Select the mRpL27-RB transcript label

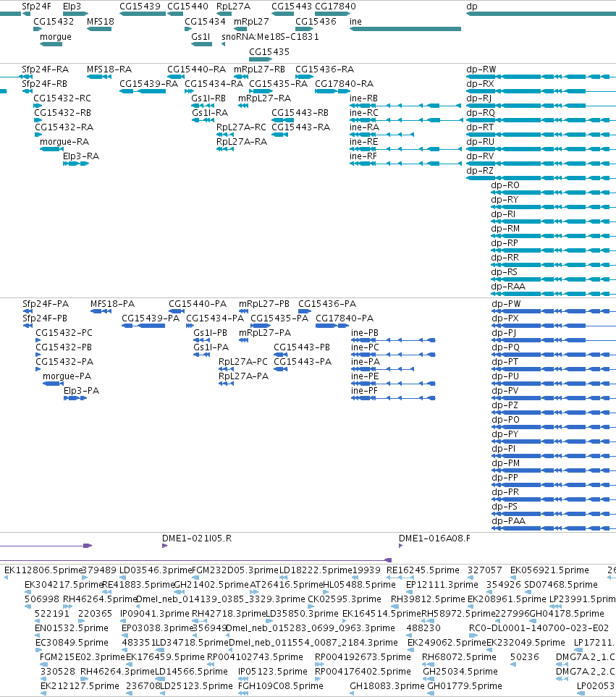(260, 69)
